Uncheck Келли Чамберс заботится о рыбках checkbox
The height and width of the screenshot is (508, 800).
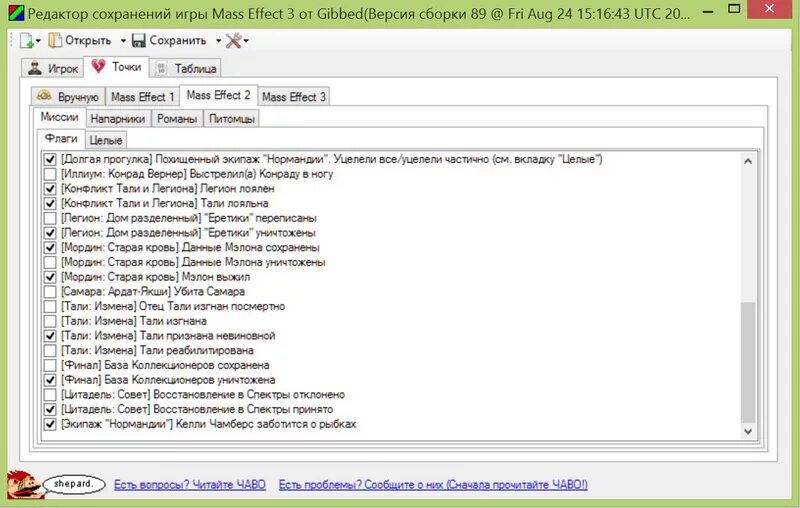(x=49, y=424)
